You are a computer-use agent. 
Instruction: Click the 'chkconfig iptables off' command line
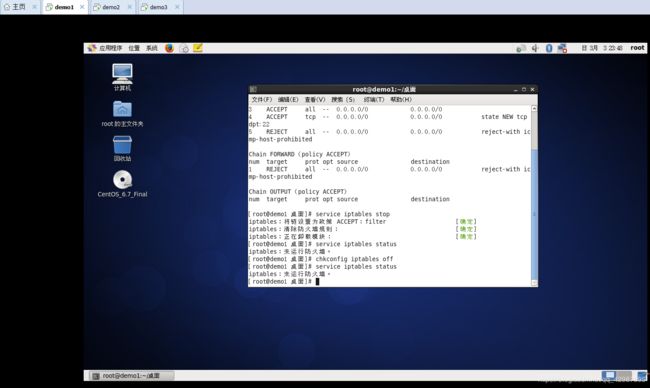pos(321,259)
